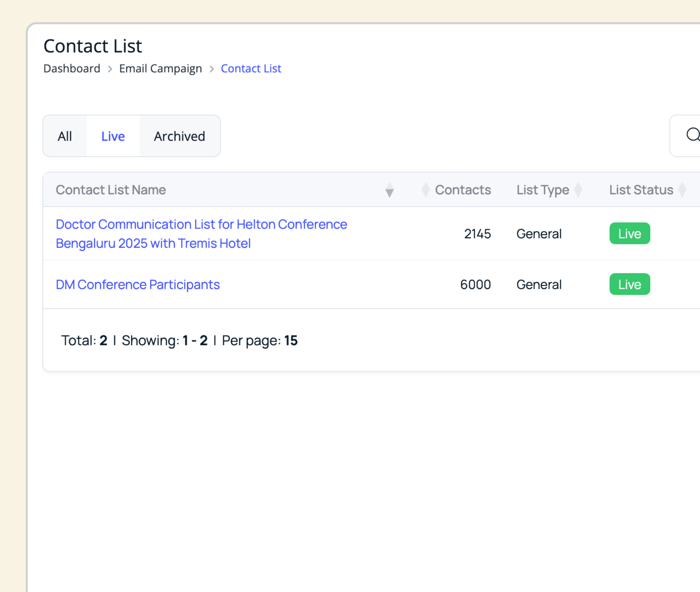Sort descending using Contact List Name arrow icon
This screenshot has height=592, width=700.
(x=390, y=190)
